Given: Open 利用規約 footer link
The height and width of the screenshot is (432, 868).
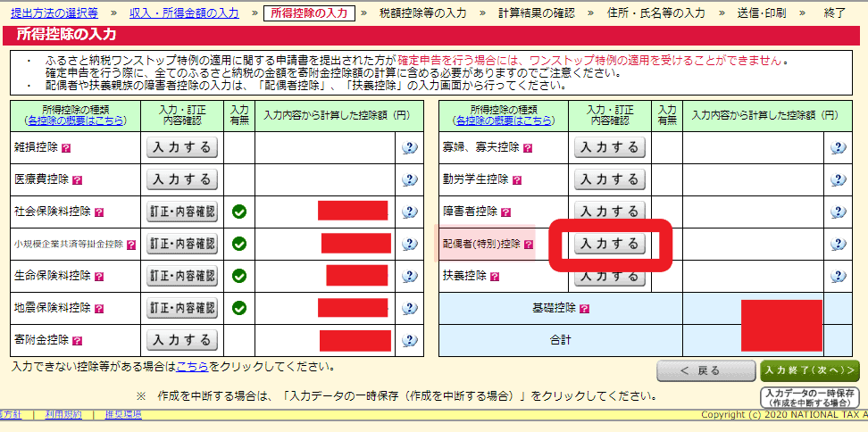Looking at the screenshot, I should click(63, 414).
